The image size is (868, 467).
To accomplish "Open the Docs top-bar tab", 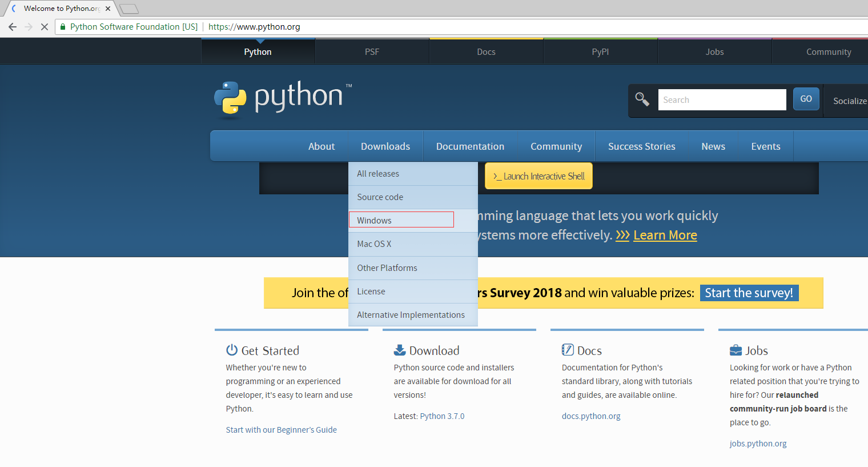I will (x=487, y=51).
